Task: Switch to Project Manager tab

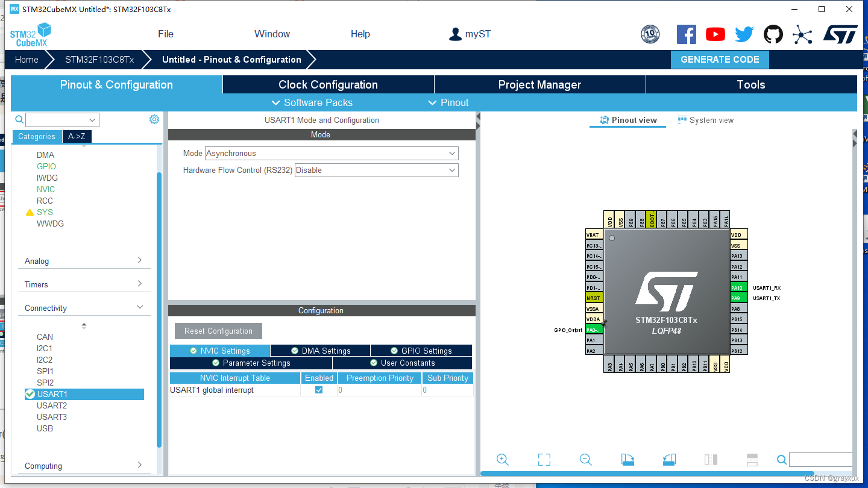Action: 539,85
